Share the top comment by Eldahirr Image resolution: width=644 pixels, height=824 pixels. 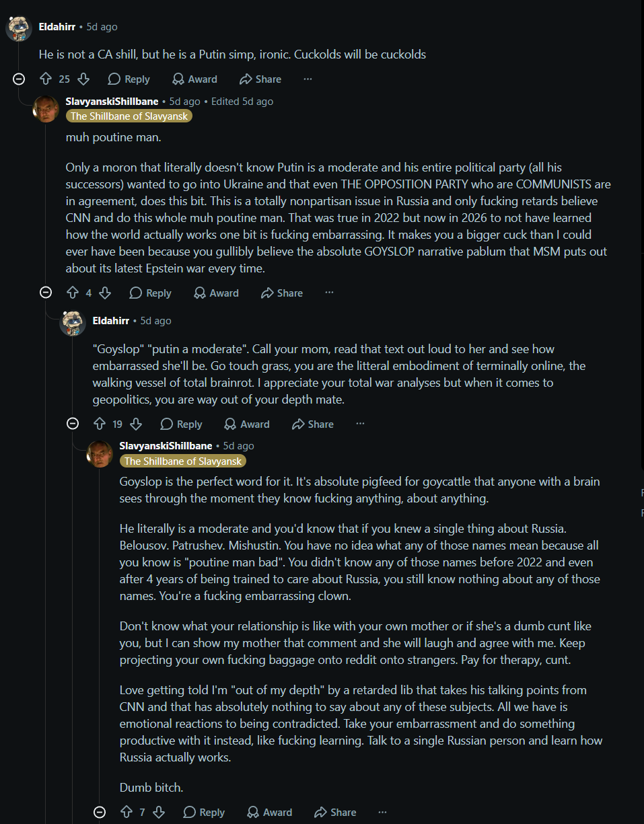click(x=260, y=79)
